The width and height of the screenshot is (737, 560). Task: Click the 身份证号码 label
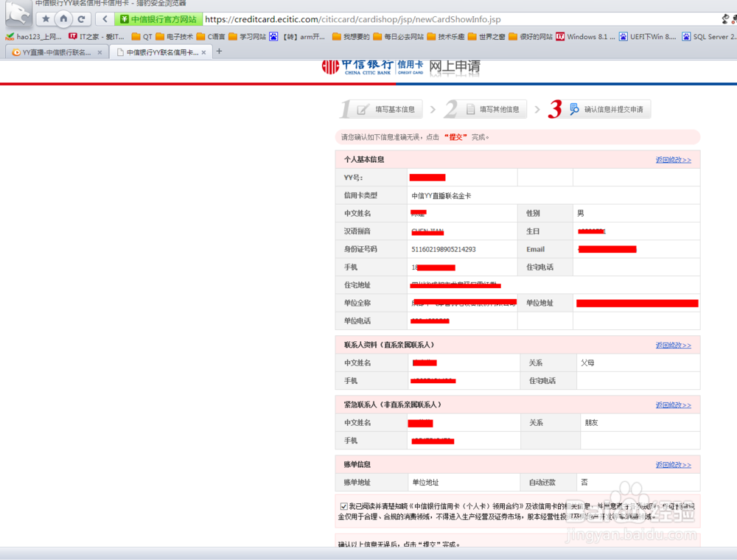[x=360, y=250]
